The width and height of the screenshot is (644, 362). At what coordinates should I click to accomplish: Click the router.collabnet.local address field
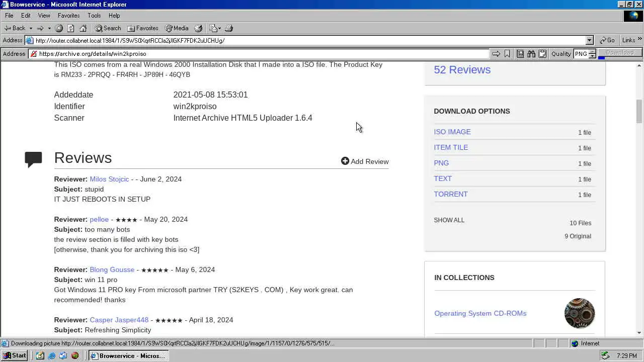(305, 40)
